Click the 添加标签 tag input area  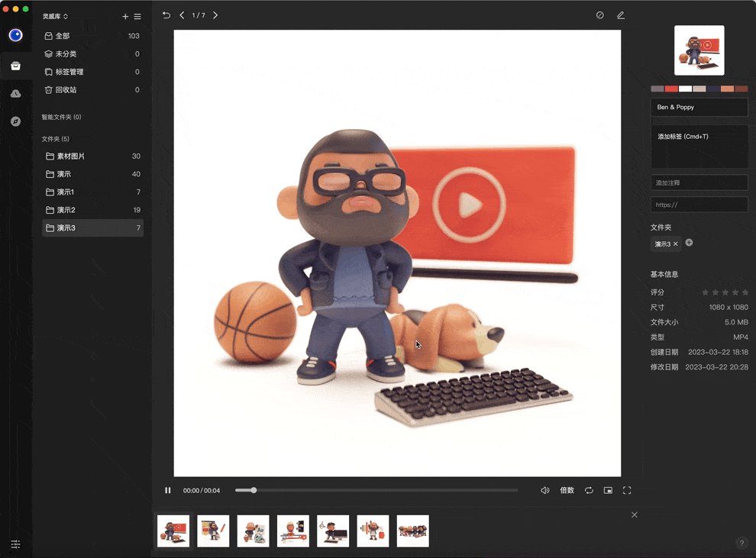tap(699, 147)
